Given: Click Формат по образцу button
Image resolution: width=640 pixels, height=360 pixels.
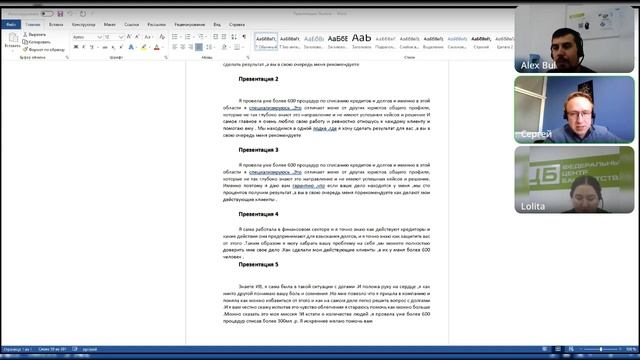Looking at the screenshot, I should pyautogui.click(x=44, y=49).
